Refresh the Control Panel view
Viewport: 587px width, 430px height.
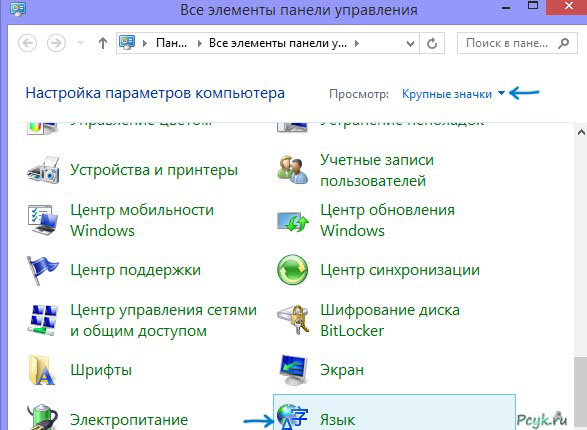[x=432, y=43]
